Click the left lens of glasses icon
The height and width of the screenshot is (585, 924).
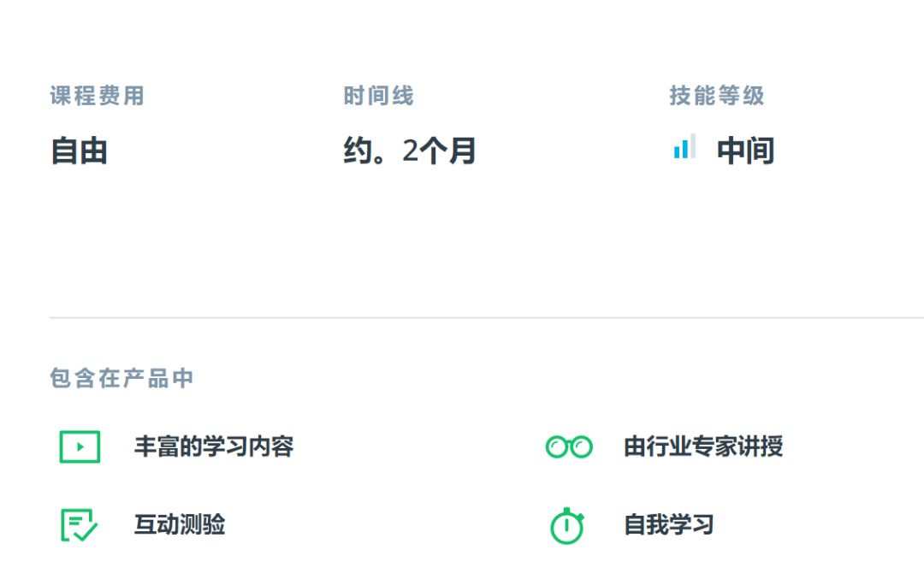557,447
